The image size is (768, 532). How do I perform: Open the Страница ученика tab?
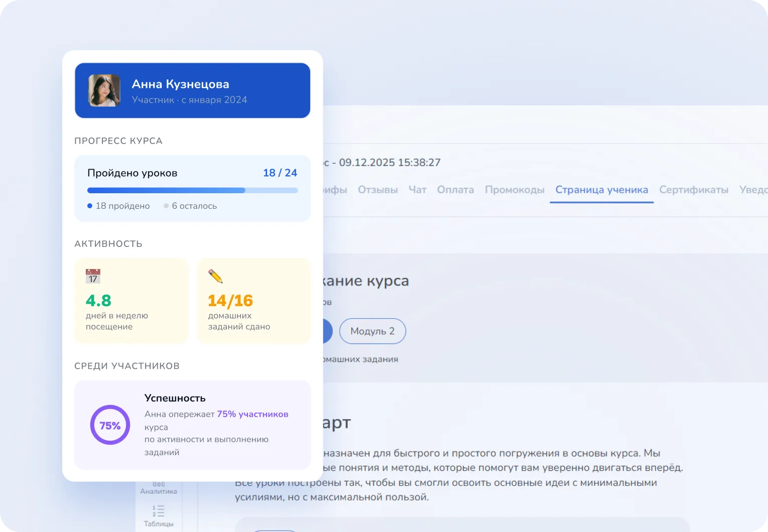click(601, 190)
